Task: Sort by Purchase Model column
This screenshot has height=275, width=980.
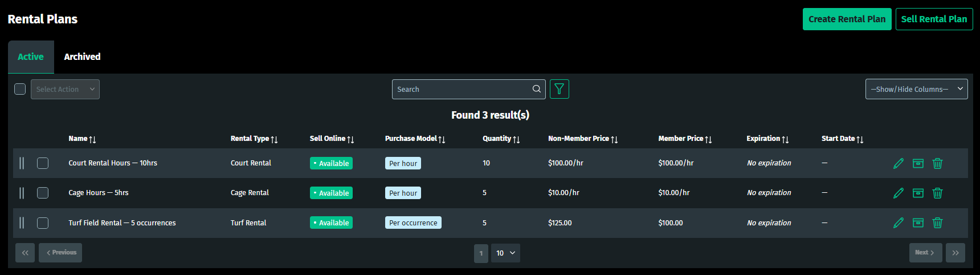Action: click(x=442, y=139)
